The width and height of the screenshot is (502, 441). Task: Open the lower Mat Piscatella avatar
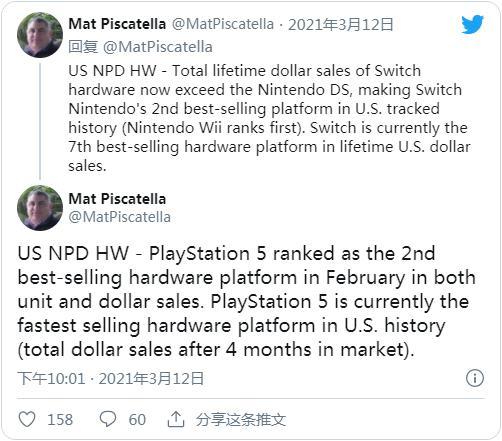coord(40,208)
